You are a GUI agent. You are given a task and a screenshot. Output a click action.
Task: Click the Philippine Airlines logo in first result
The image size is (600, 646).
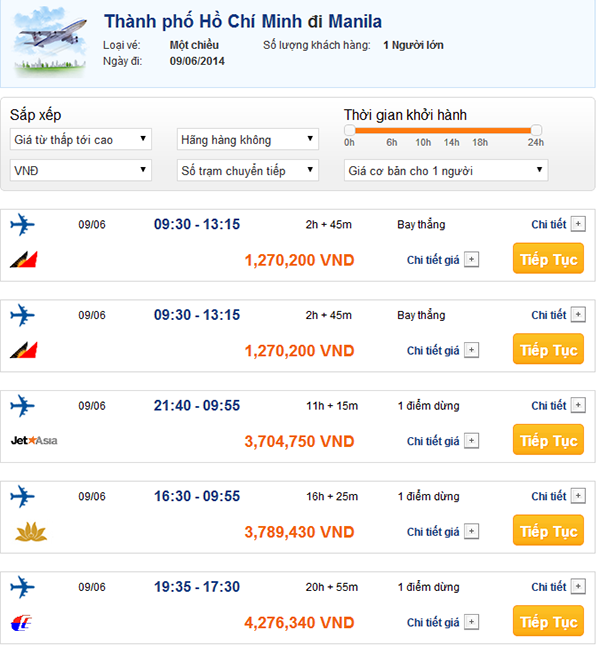point(24,261)
